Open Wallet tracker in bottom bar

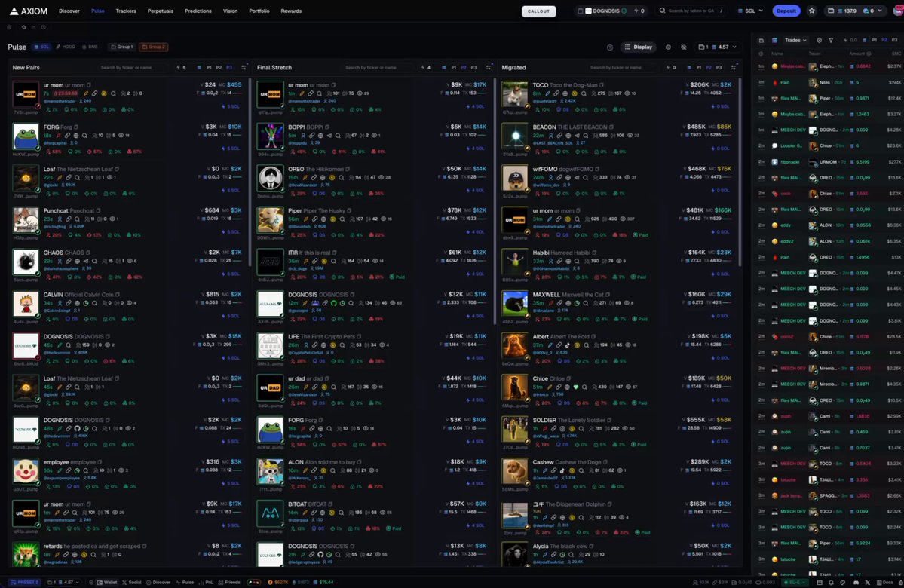[107, 582]
